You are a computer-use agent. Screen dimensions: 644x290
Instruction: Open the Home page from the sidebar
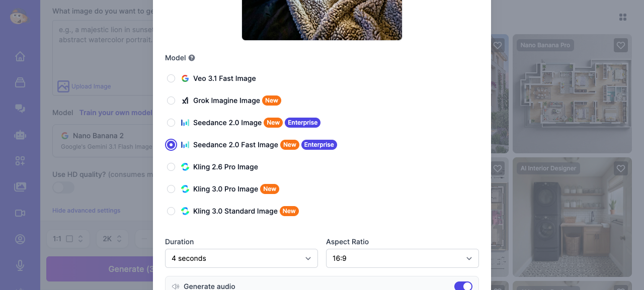pyautogui.click(x=20, y=56)
